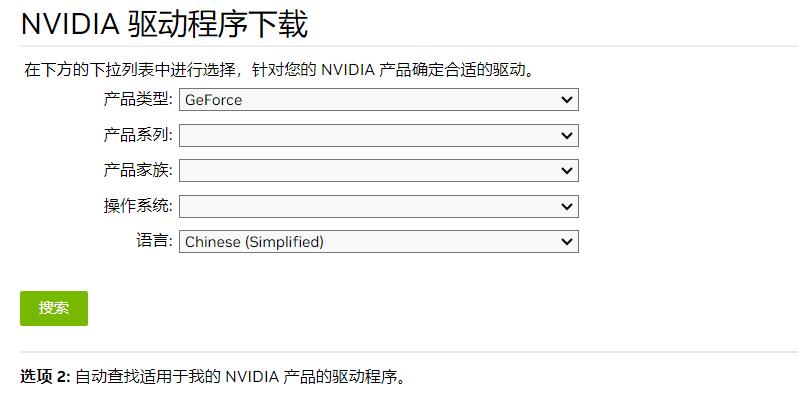Open the empty 操作系统 combo box
Image resolution: width=798 pixels, height=395 pixels.
(379, 206)
